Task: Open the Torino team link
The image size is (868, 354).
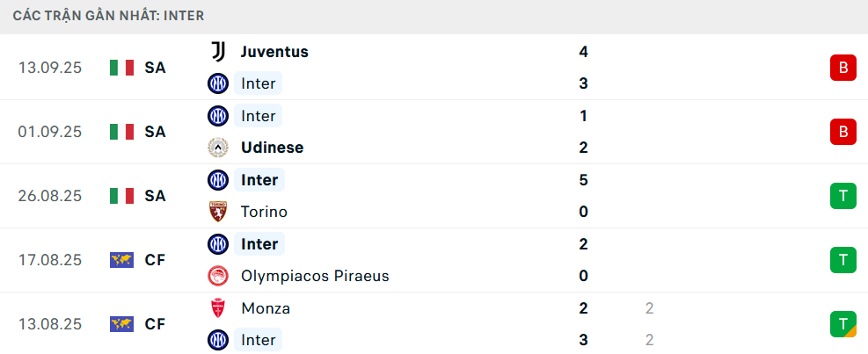Action: 264,212
